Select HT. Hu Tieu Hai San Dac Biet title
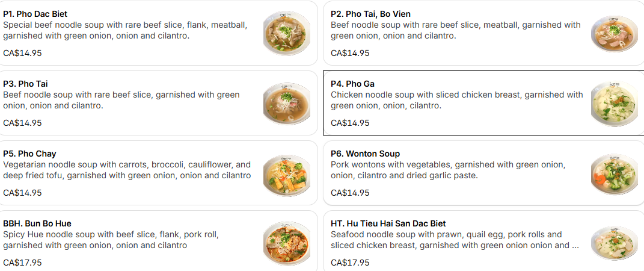 point(388,223)
